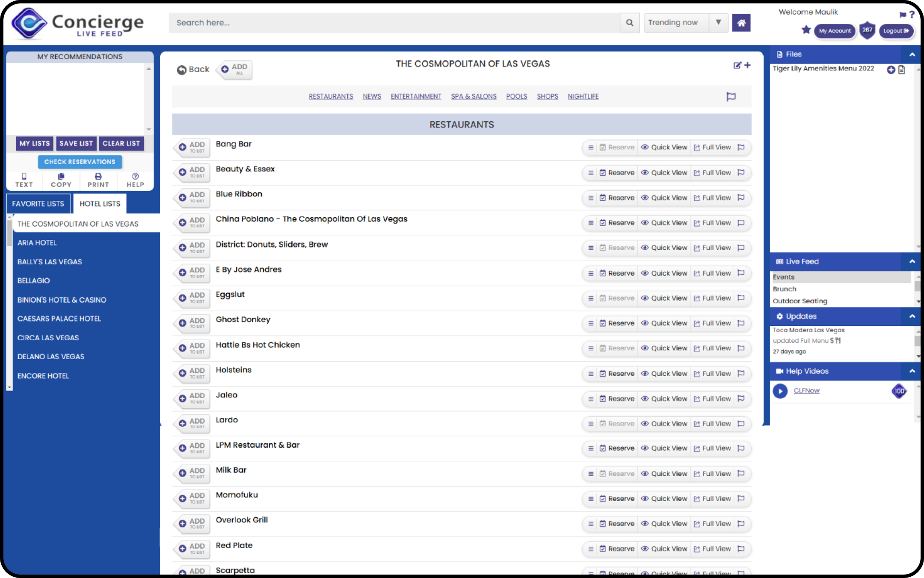The image size is (924, 578).
Task: Click Save List button
Action: pyautogui.click(x=76, y=144)
